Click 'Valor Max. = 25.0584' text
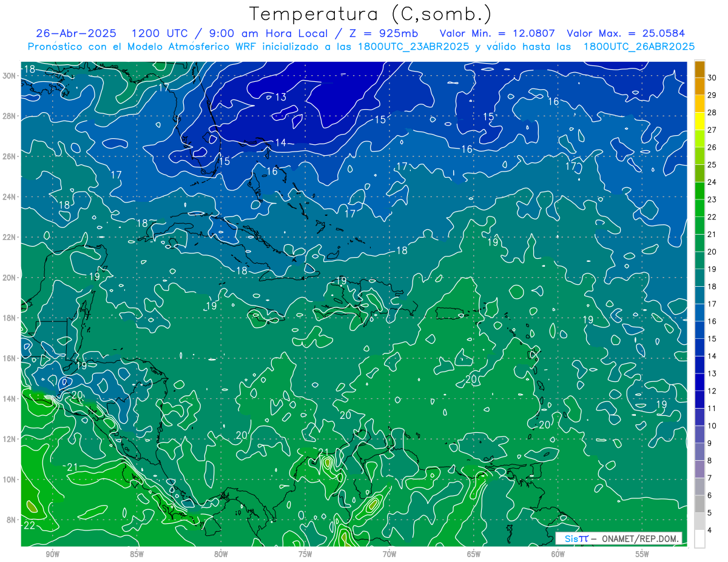The image size is (728, 562). point(625,33)
